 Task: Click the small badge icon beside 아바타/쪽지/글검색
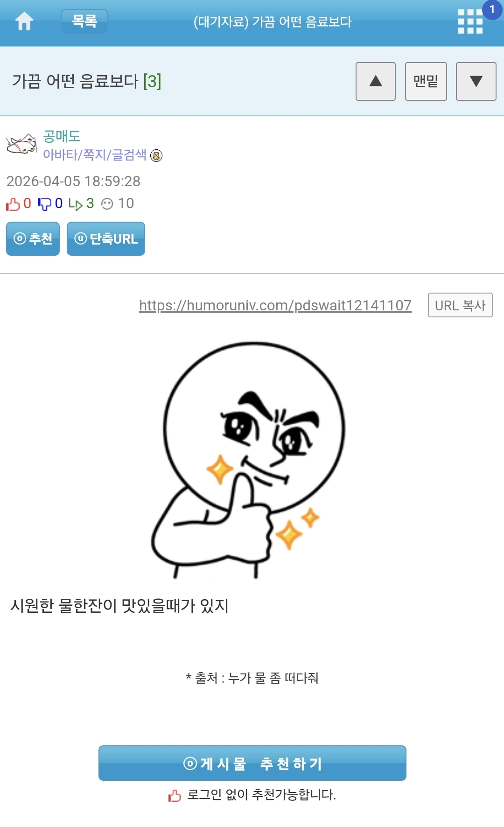coord(157,155)
